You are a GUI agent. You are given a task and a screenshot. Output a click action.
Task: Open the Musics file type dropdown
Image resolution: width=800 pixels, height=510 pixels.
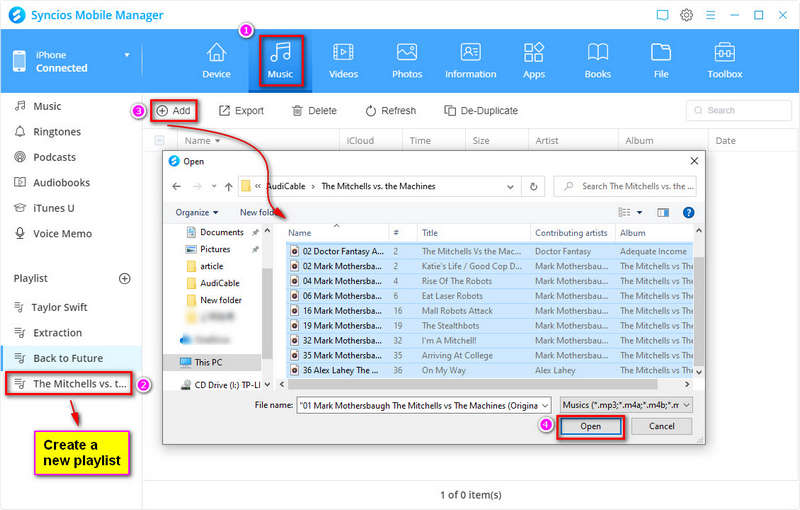point(626,405)
